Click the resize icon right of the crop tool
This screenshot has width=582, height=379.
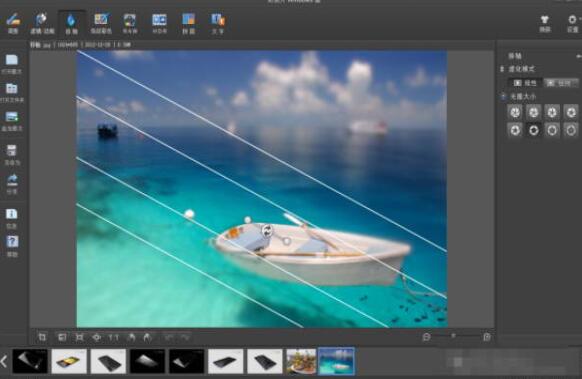tap(62, 337)
